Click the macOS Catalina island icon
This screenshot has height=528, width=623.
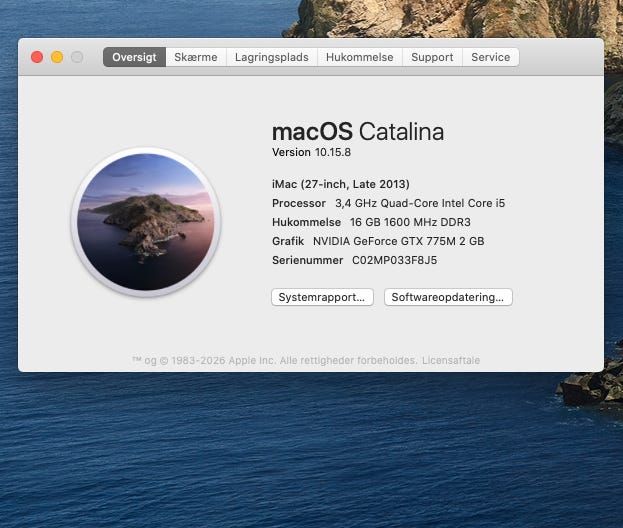pyautogui.click(x=146, y=222)
